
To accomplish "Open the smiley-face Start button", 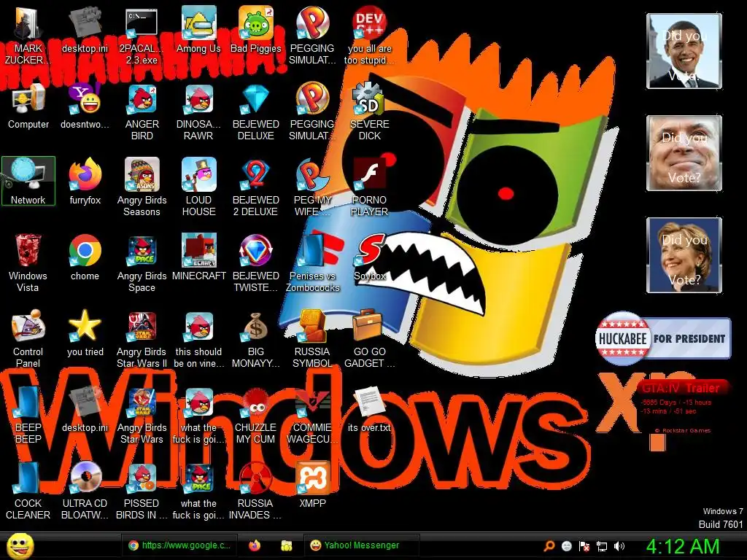I will [20, 545].
